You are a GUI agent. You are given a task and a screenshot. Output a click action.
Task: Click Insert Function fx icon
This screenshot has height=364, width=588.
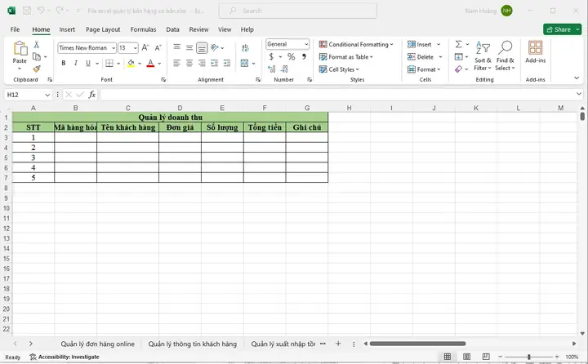click(91, 95)
